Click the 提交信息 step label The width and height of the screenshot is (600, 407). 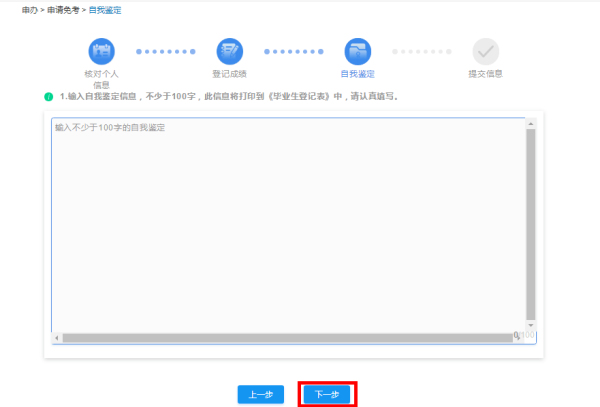point(486,74)
